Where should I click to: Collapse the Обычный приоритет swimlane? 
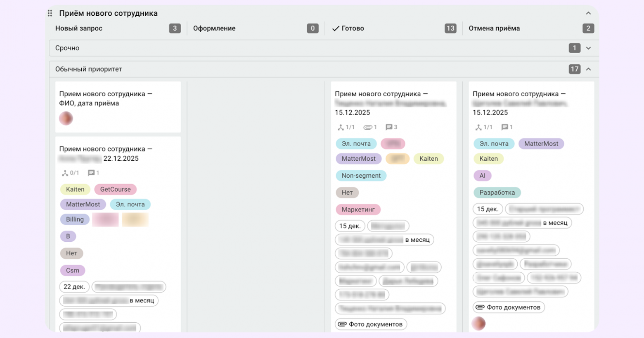[588, 69]
